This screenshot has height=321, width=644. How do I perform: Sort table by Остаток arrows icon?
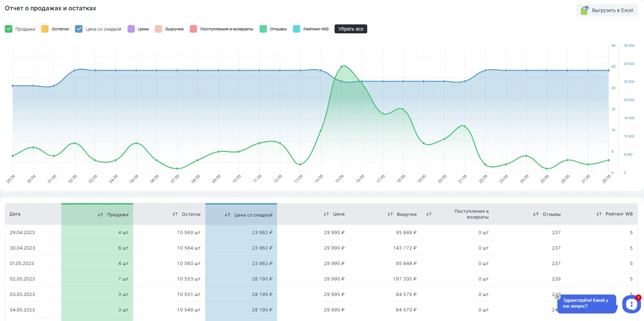click(175, 214)
